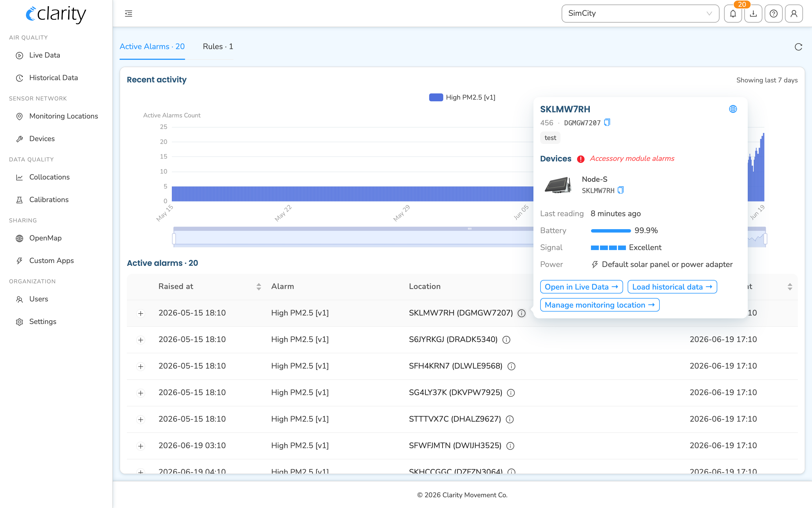This screenshot has height=508, width=812.
Task: Open Users page
Action: pyautogui.click(x=39, y=299)
